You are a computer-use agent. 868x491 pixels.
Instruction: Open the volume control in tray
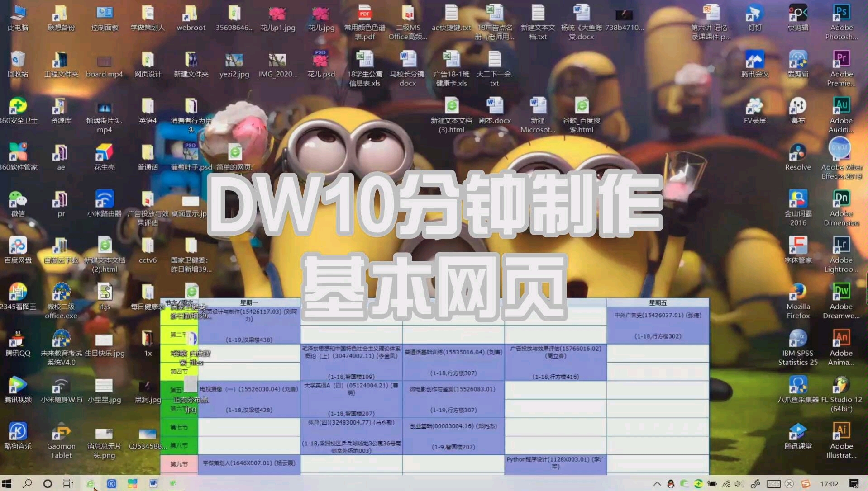[739, 483]
